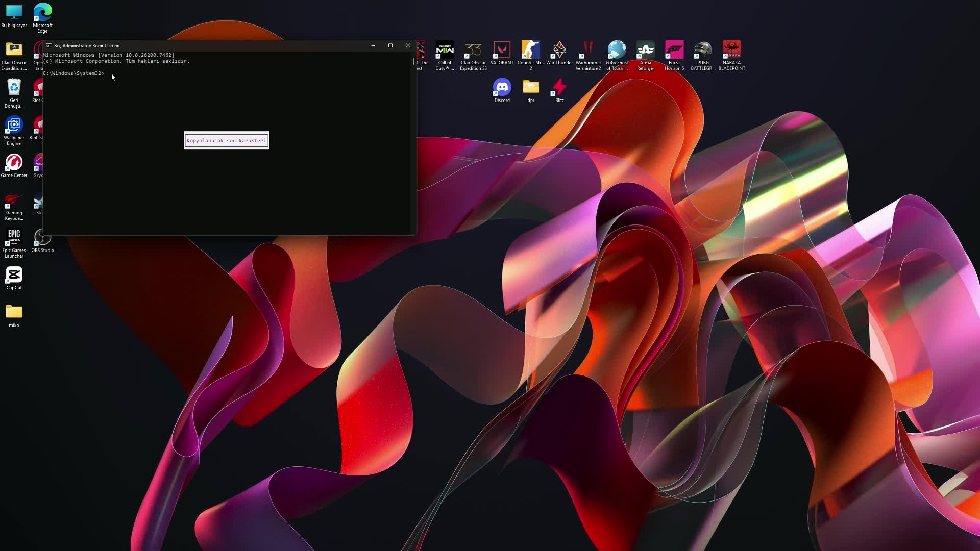Click the Discord desktop shortcut

click(x=502, y=88)
